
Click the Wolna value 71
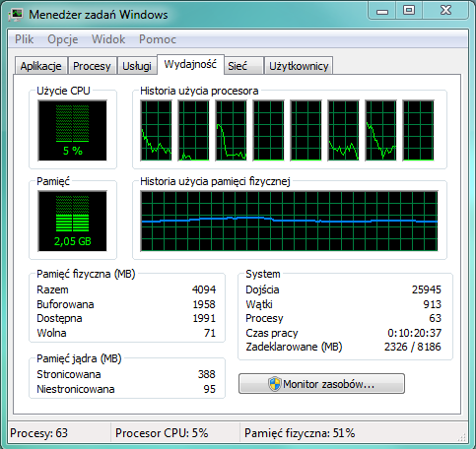210,333
